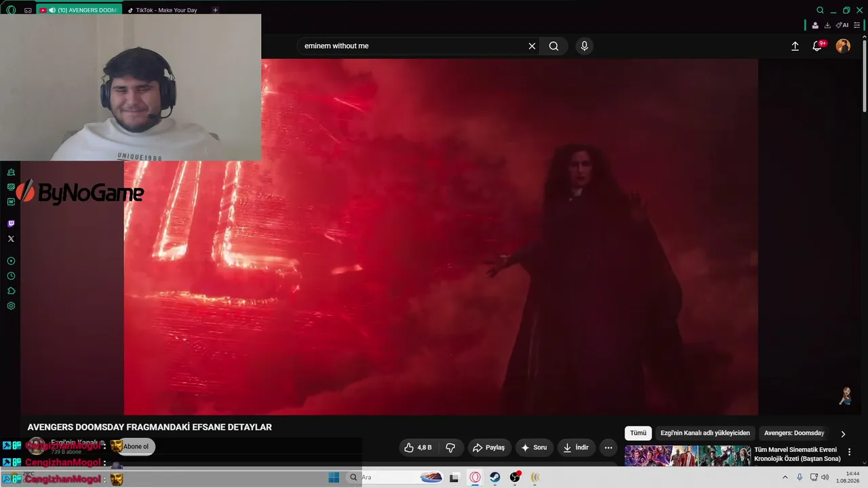Open the Easy Setup sliders icon
868x488 pixels.
(857, 25)
